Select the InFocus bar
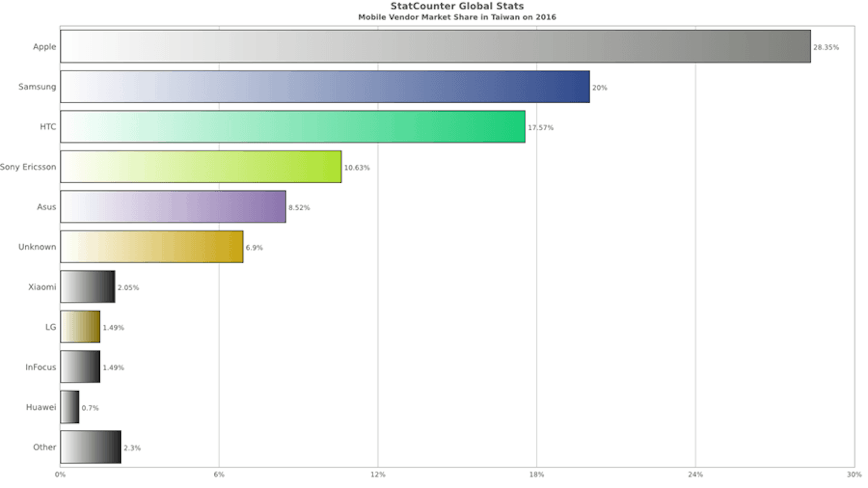Screen dimensions: 868x488 point(80,366)
